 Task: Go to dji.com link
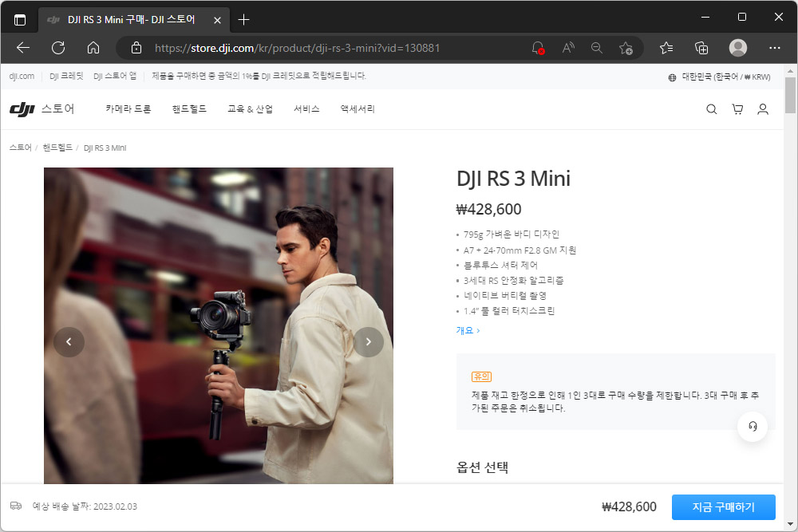click(x=22, y=77)
